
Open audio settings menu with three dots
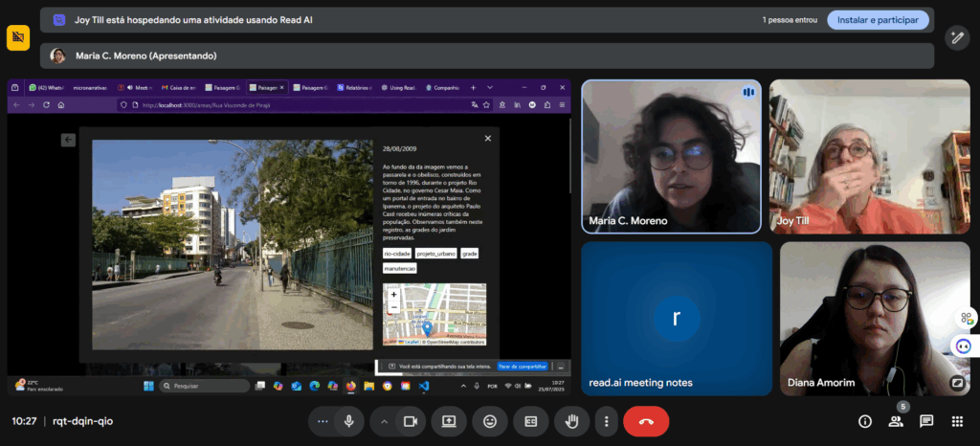click(323, 421)
